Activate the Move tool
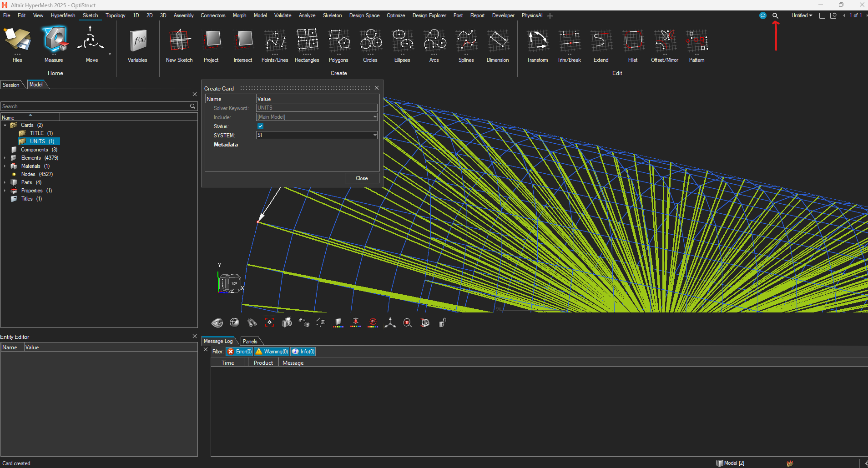 point(91,45)
